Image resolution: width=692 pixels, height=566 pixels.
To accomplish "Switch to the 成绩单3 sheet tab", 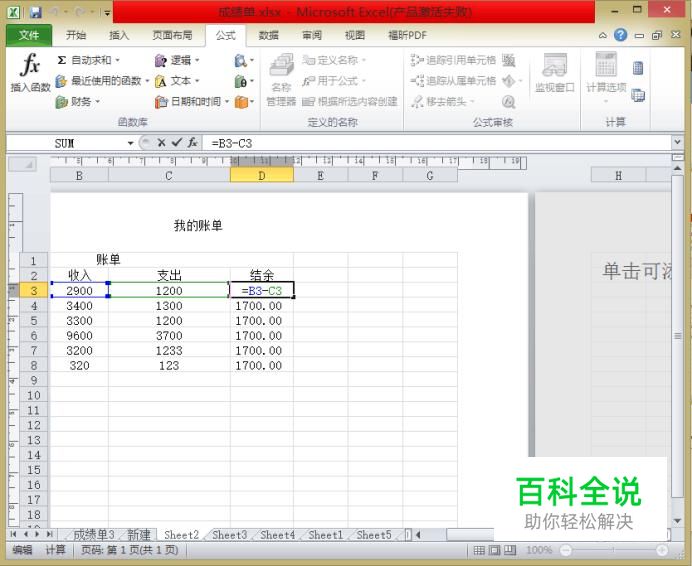I will click(x=94, y=535).
